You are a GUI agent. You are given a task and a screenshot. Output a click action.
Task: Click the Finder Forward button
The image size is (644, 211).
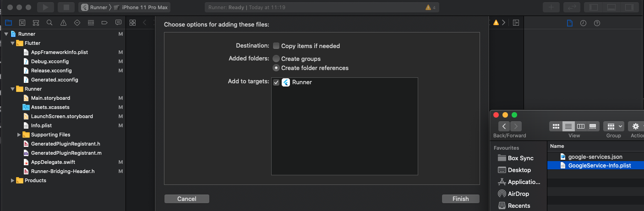click(x=516, y=126)
